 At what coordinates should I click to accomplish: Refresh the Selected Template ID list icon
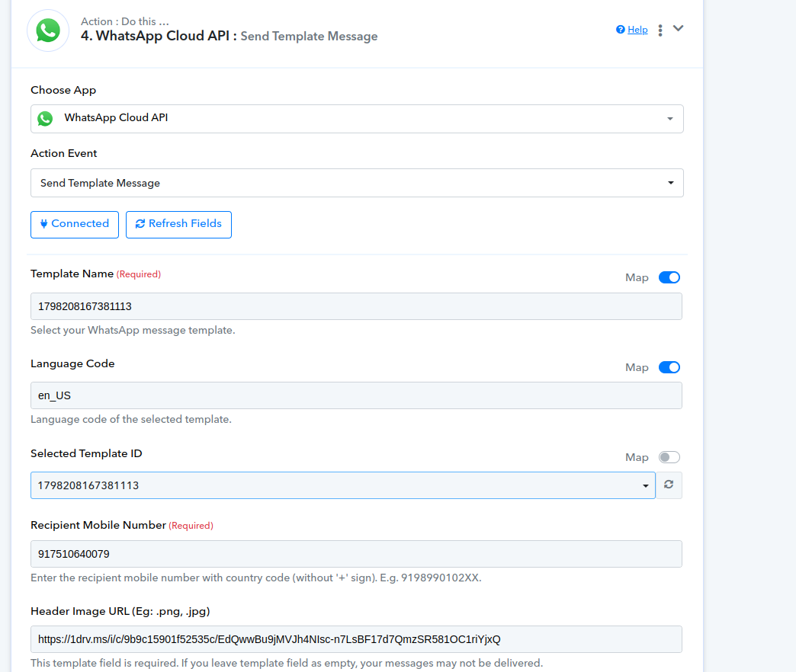click(x=669, y=485)
